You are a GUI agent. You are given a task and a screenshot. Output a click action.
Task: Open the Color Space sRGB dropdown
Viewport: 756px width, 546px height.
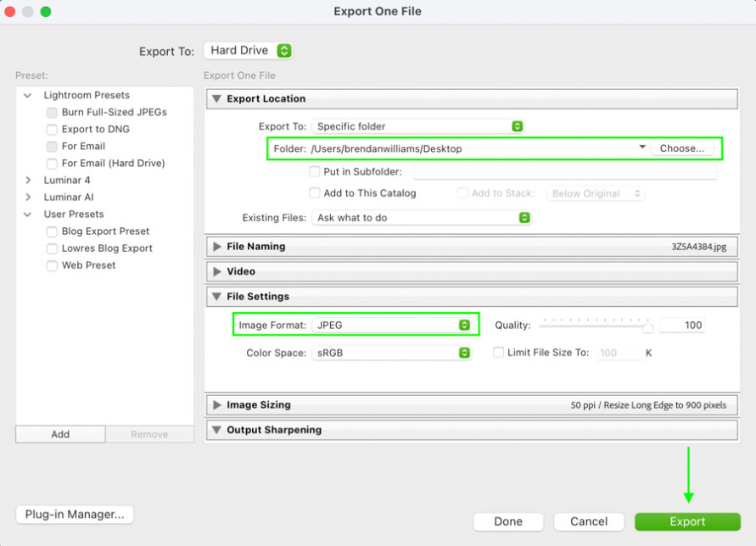391,353
